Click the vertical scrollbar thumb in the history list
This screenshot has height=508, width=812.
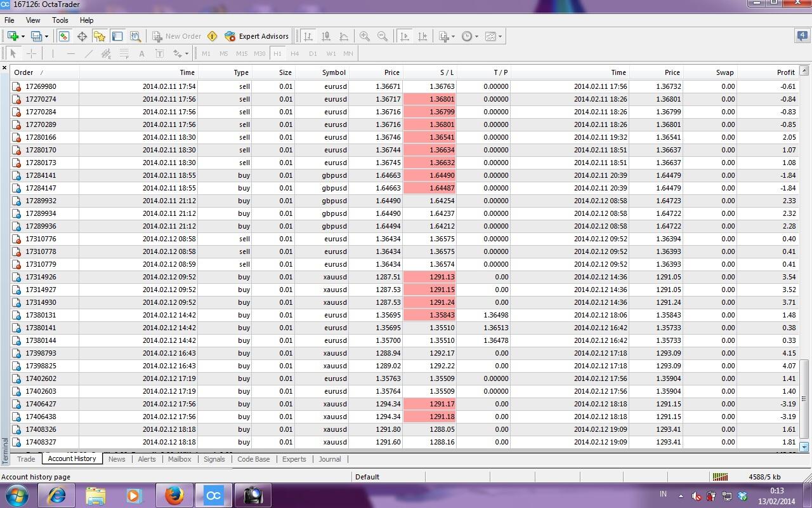point(804,399)
